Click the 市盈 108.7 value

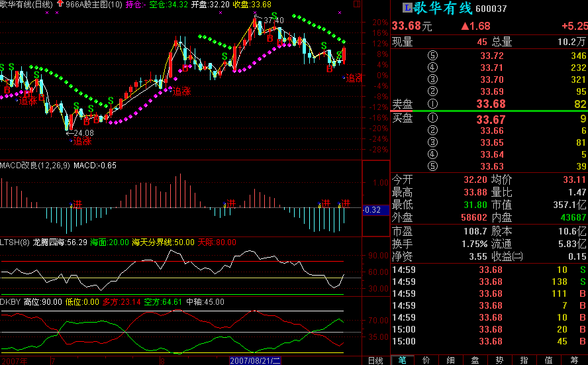pyautogui.click(x=475, y=231)
